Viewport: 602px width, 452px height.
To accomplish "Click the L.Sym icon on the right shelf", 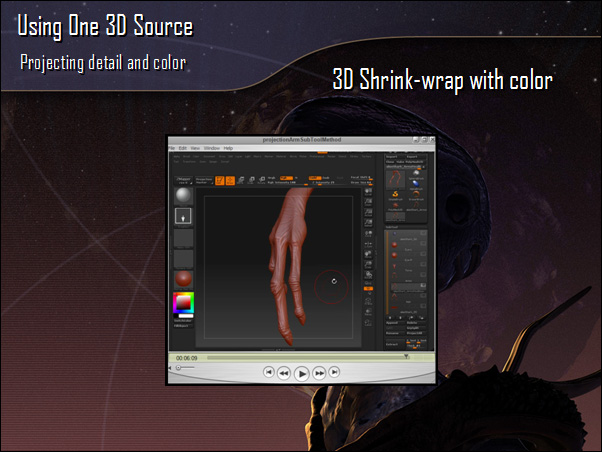I will (368, 244).
